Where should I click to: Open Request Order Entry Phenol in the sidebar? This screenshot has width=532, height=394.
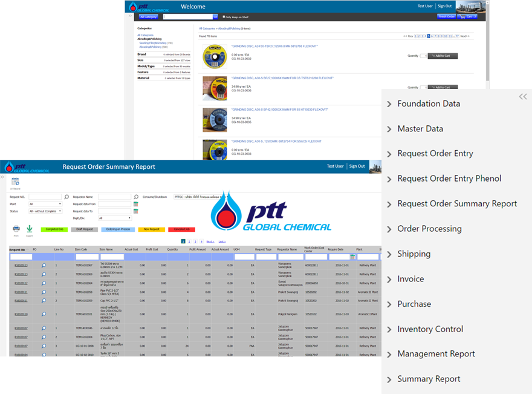click(x=449, y=179)
